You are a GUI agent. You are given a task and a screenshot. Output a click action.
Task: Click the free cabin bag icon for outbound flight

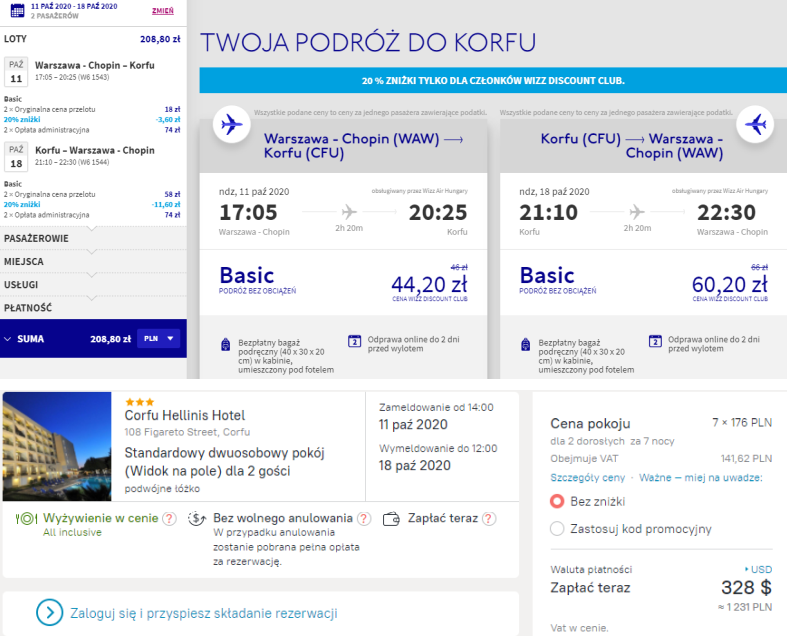(226, 344)
